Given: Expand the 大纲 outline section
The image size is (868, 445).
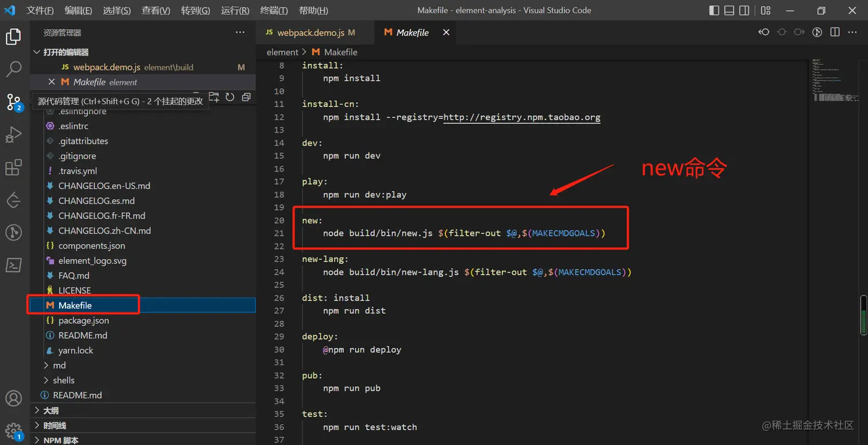Looking at the screenshot, I should 143,411.
